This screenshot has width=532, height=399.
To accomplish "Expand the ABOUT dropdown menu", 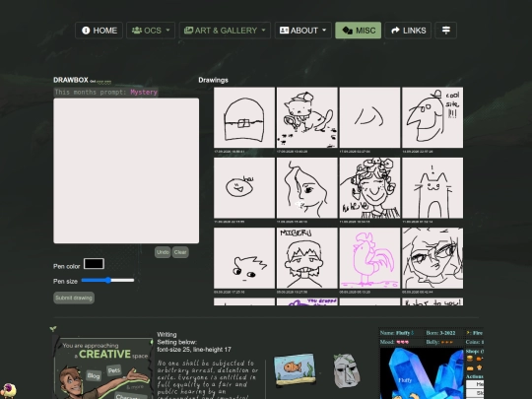I will click(303, 31).
